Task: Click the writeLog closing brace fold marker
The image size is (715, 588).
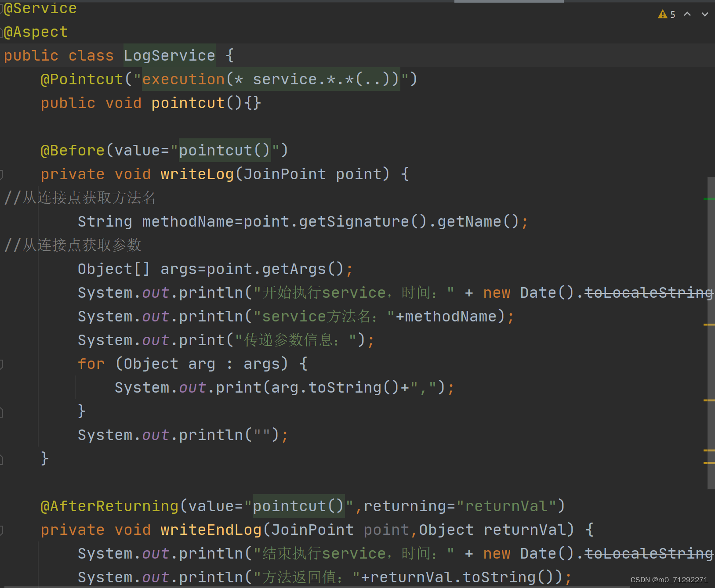Action: [x=1, y=459]
